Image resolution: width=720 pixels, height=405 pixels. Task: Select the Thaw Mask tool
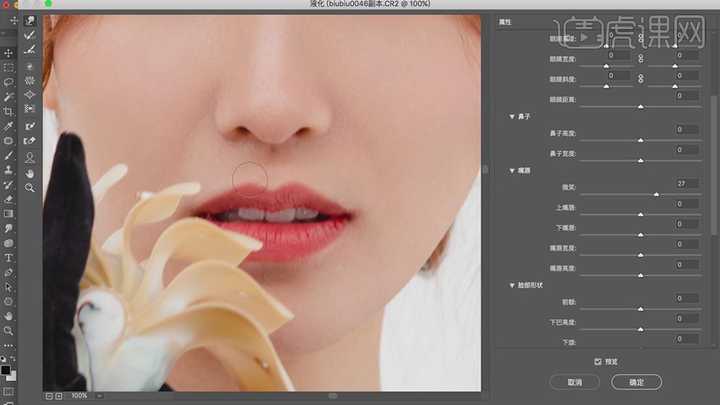[30, 141]
